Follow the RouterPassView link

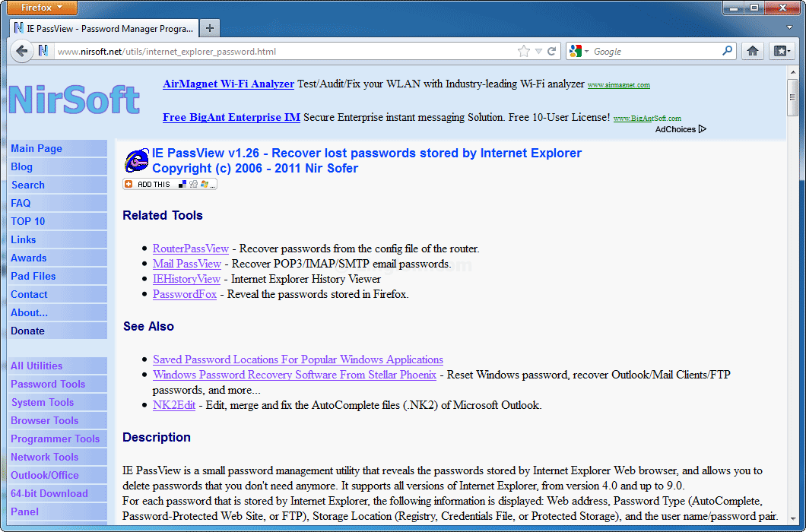pyautogui.click(x=191, y=249)
